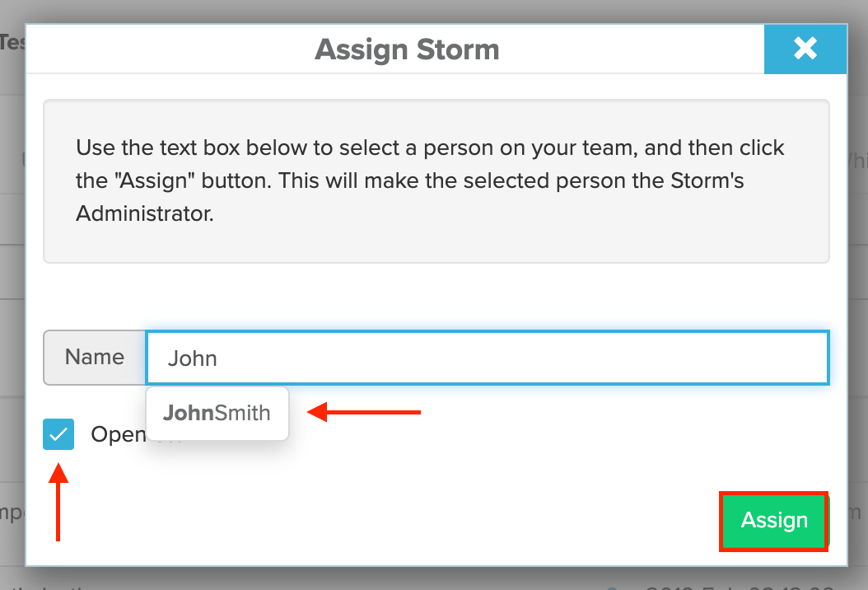Image resolution: width=868 pixels, height=590 pixels.
Task: Click the vertical red arrow below checkbox
Action: pyautogui.click(x=58, y=502)
